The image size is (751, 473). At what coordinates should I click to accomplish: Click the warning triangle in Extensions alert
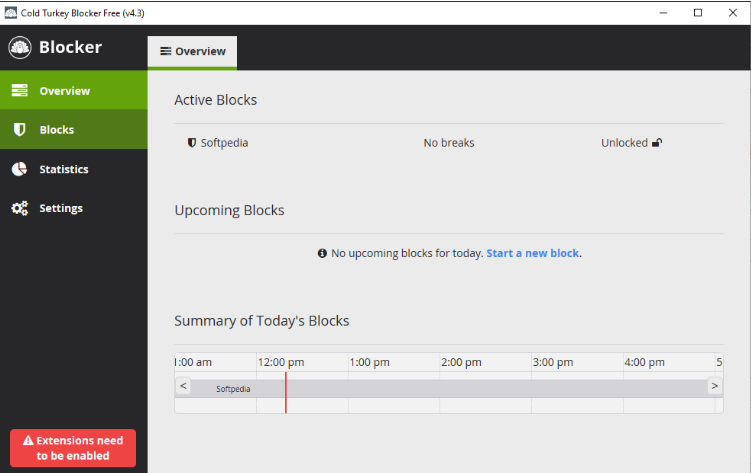[28, 440]
